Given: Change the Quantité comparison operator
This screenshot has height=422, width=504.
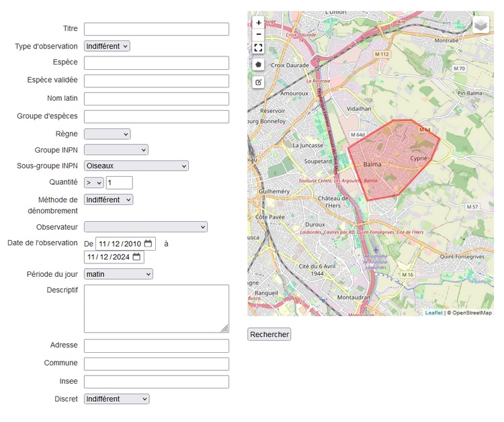Looking at the screenshot, I should 94,183.
